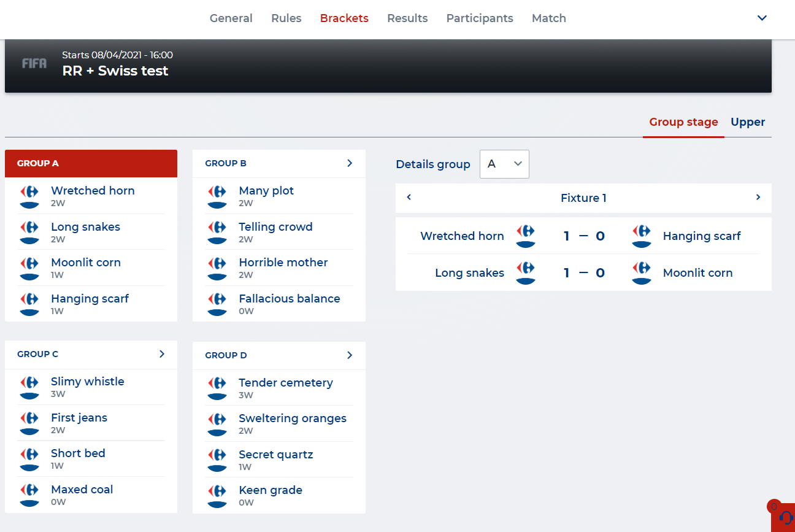Go to the next fixture with right arrow
Viewport: 795px width, 532px height.
point(758,198)
